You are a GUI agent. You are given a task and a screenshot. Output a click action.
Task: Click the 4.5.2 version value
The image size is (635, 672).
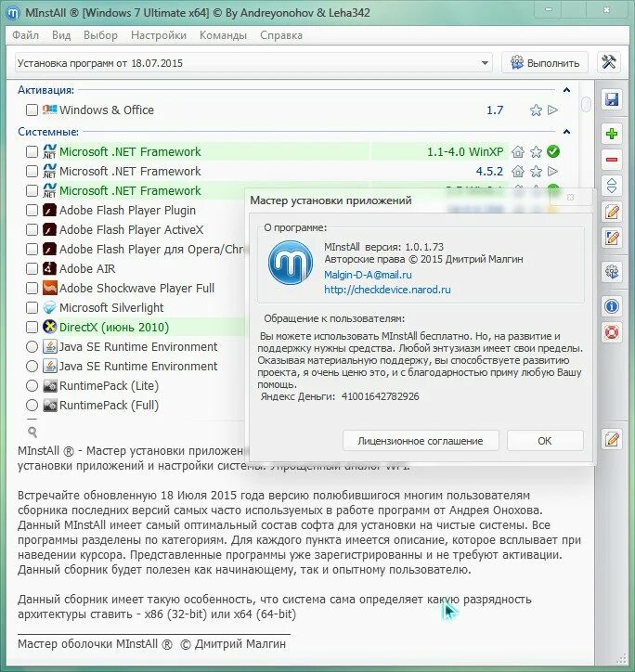(x=489, y=172)
